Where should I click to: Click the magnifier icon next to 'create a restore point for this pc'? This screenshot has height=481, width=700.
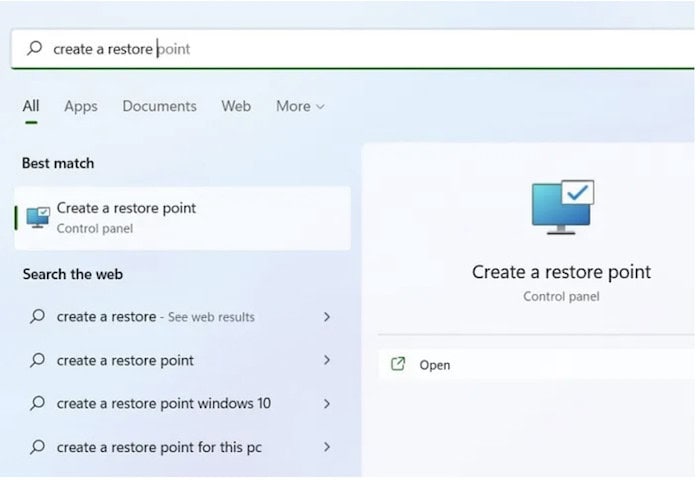38,446
